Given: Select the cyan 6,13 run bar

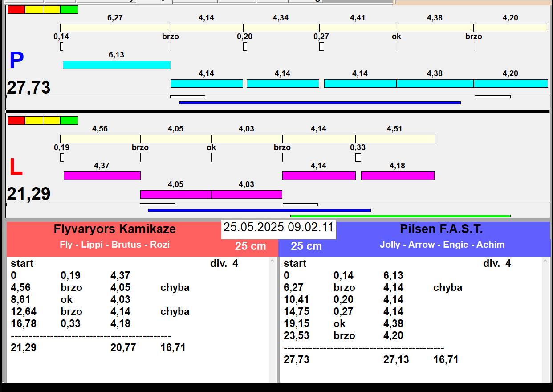Looking at the screenshot, I should coord(117,65).
